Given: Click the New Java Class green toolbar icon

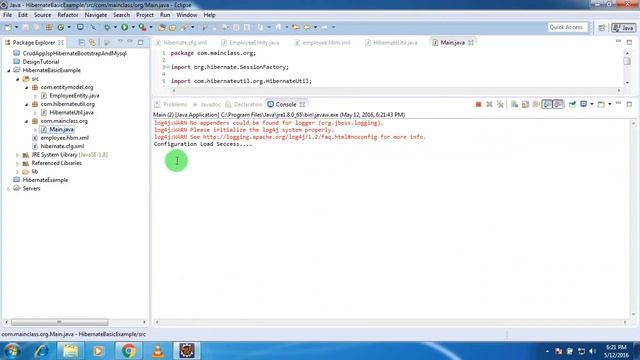Looking at the screenshot, I should pyautogui.click(x=60, y=27).
